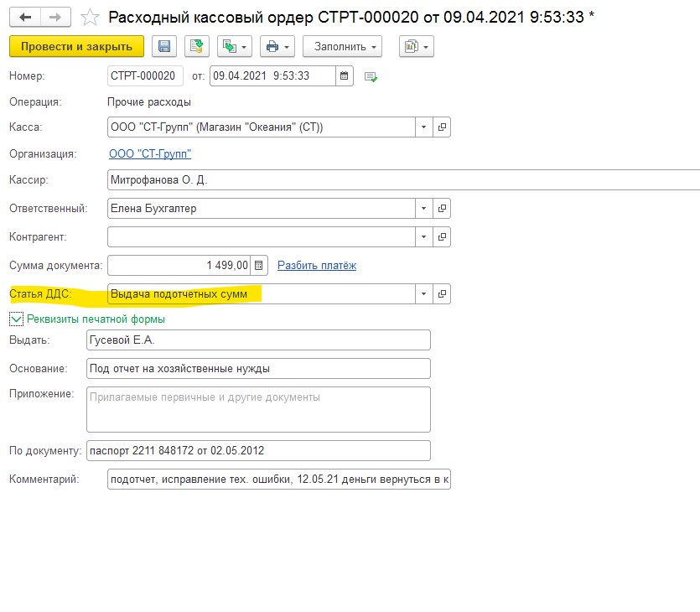Viewport: 700px width, 612px height.
Task: Click the Разбить платёж link
Action: [317, 266]
